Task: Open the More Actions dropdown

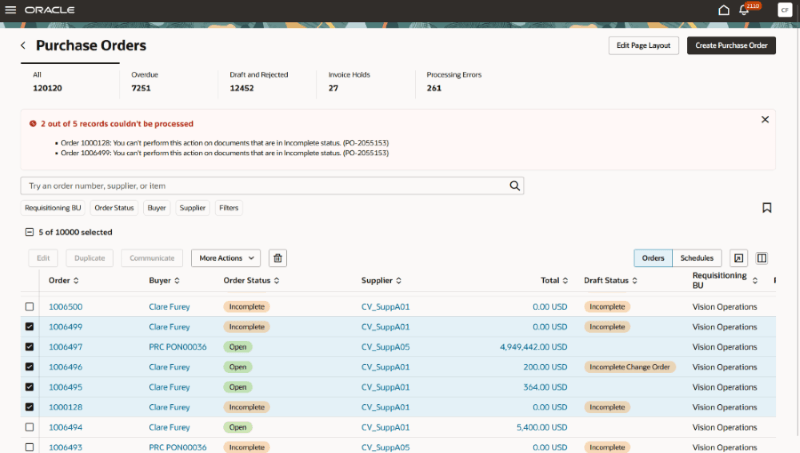Action: (x=226, y=258)
